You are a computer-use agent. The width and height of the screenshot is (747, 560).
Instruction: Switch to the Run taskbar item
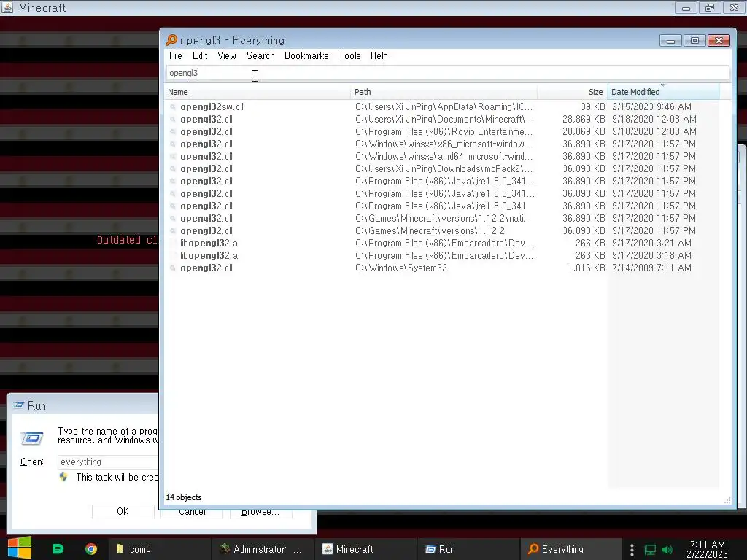pyautogui.click(x=469, y=549)
